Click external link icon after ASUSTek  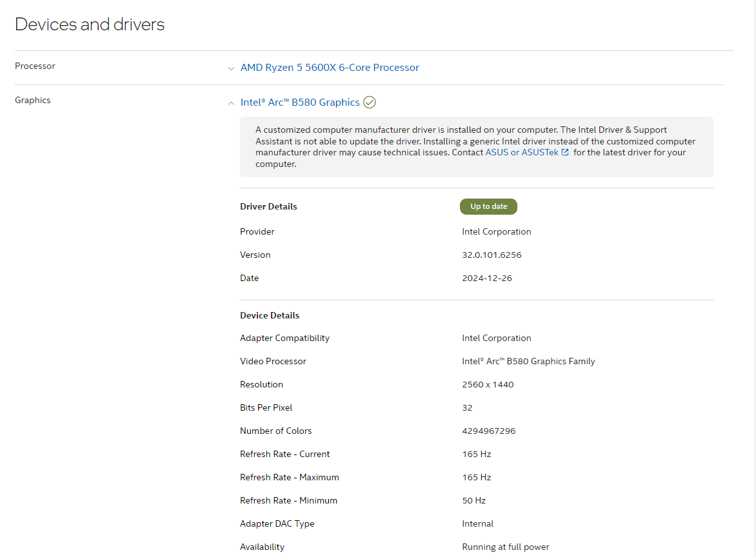(x=565, y=152)
